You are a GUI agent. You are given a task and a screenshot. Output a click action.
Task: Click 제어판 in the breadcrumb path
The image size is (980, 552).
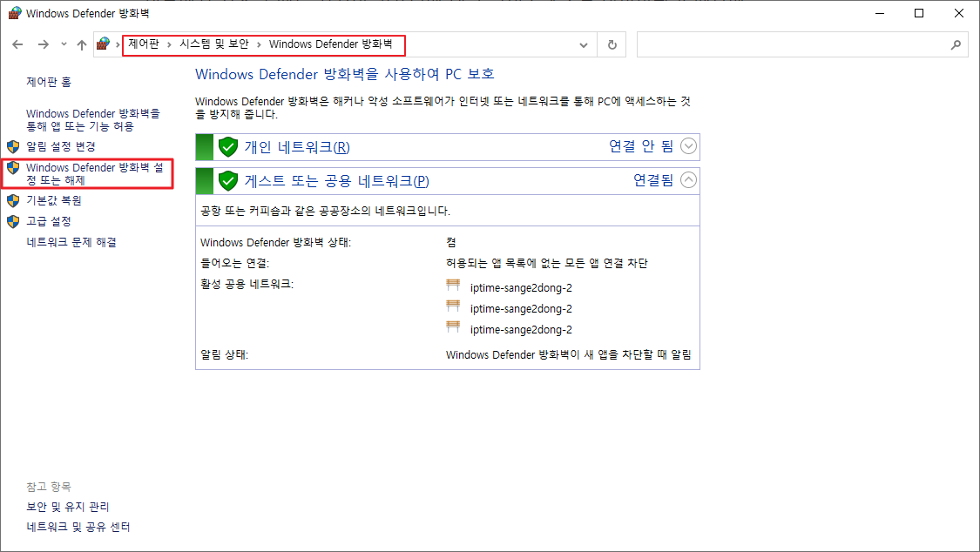(x=144, y=44)
